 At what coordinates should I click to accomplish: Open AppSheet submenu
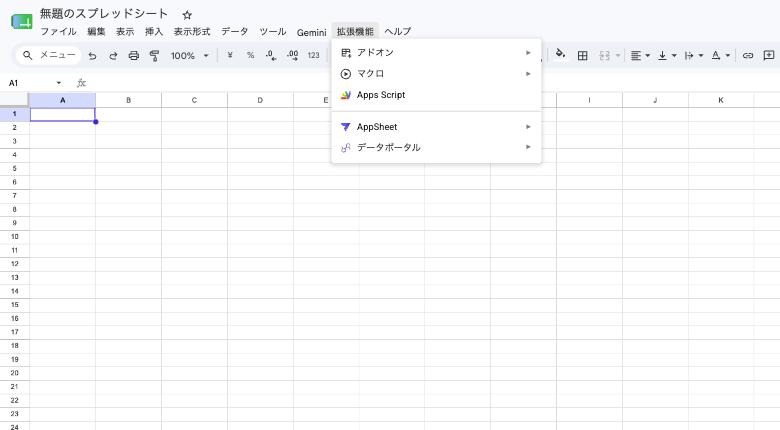436,127
